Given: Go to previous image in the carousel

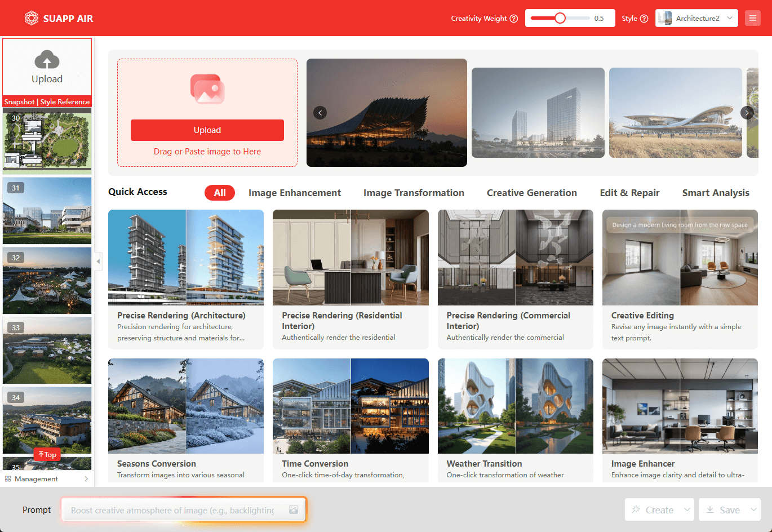Looking at the screenshot, I should [x=320, y=113].
